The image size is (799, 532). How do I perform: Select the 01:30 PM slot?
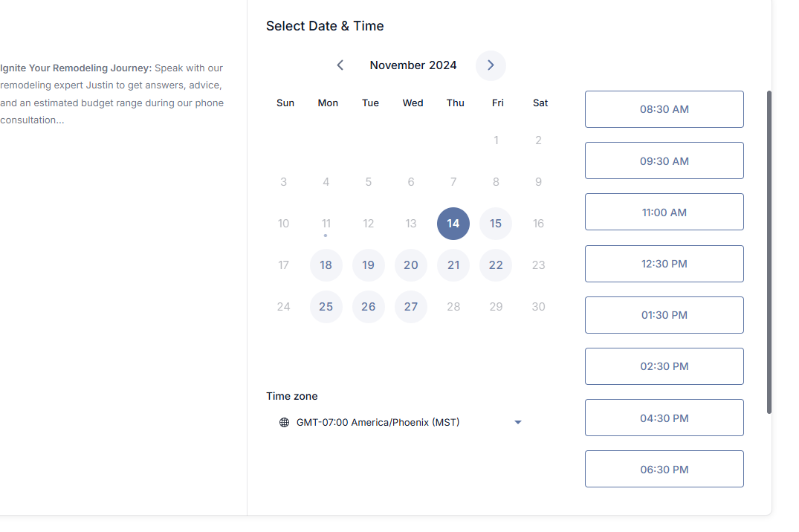pos(664,314)
